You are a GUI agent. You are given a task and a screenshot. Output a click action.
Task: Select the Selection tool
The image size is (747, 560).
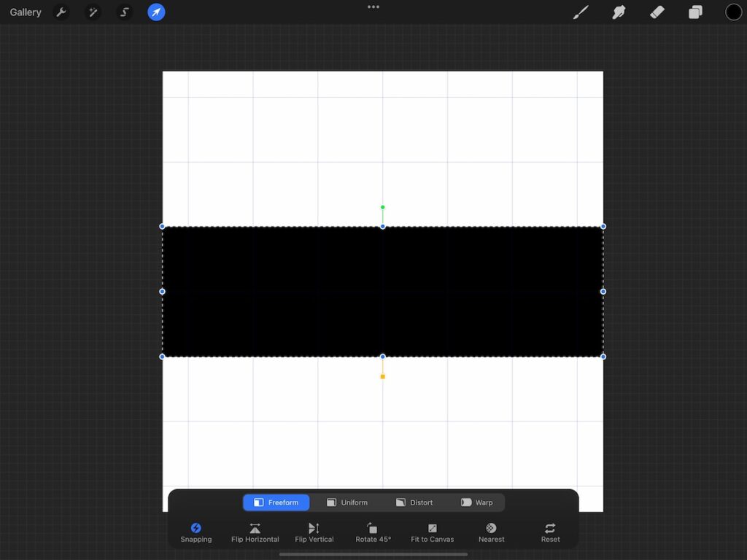124,12
